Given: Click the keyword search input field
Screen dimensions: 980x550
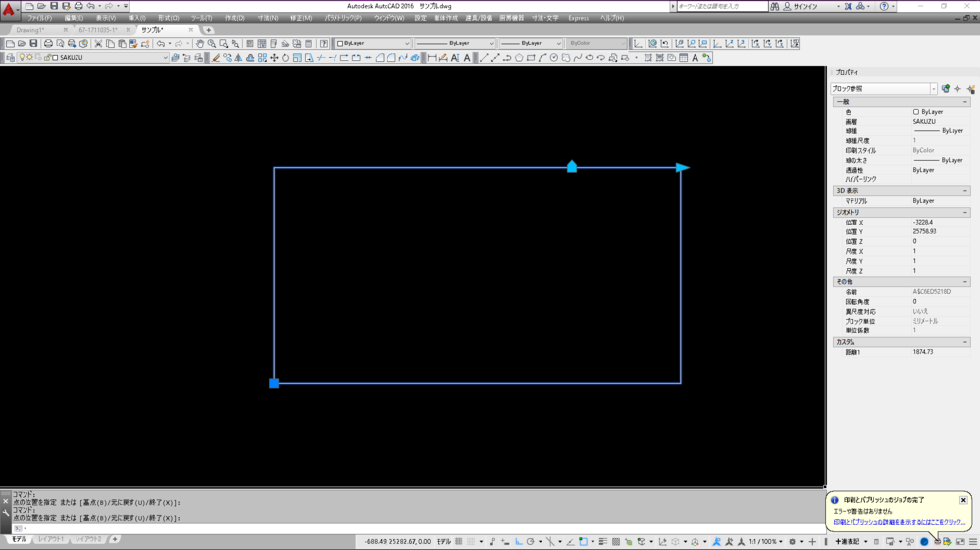Looking at the screenshot, I should (721, 6).
